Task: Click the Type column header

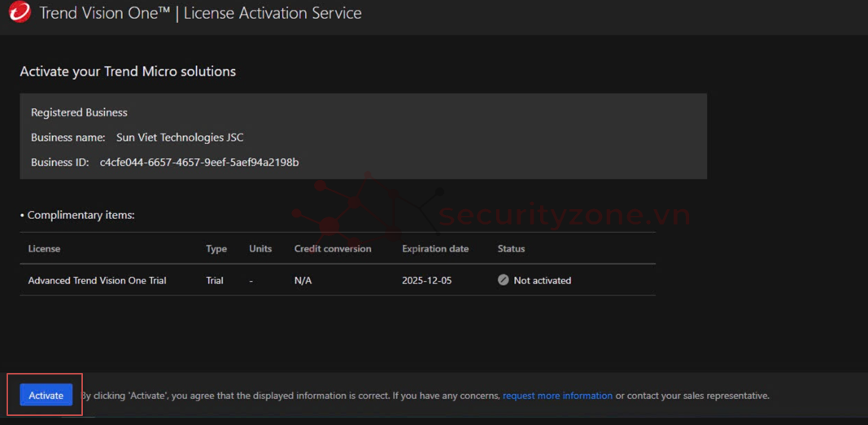Action: 216,248
